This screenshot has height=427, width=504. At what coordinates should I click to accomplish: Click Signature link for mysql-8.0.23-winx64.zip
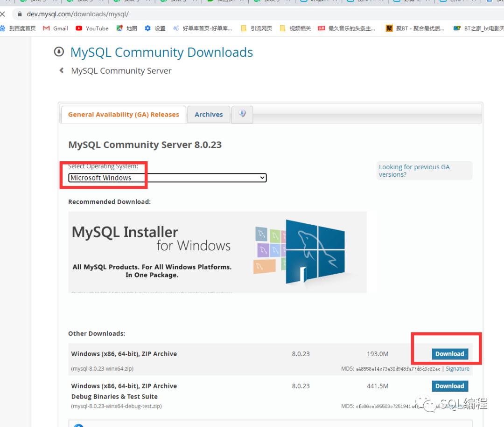tap(457, 369)
